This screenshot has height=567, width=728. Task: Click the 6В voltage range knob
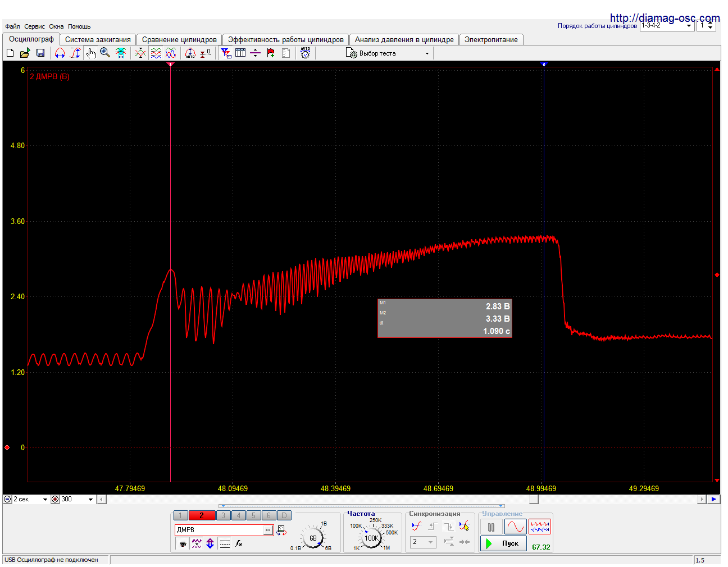coord(313,538)
